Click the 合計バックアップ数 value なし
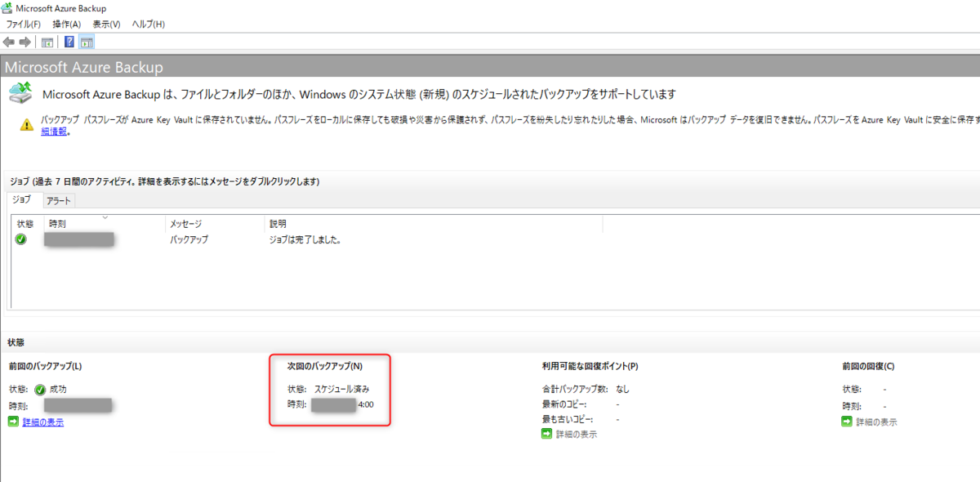Screen dimensions: 980x482 coord(623,389)
